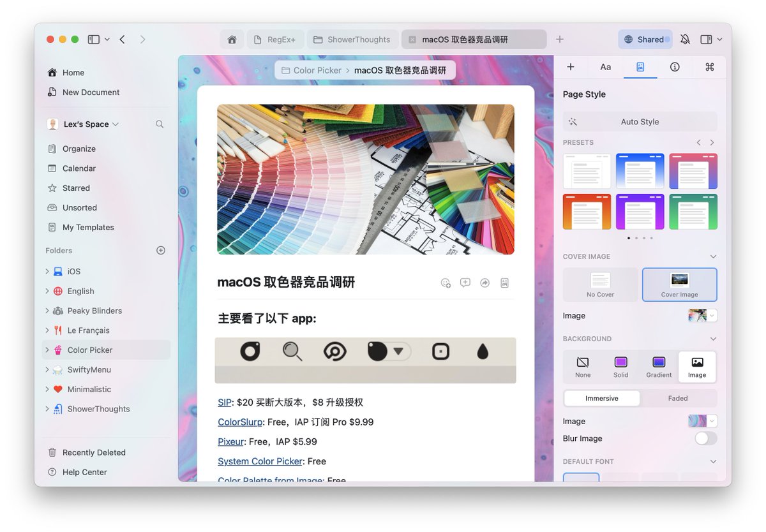
Task: Switch to the RegEx+ tab
Action: tap(275, 40)
